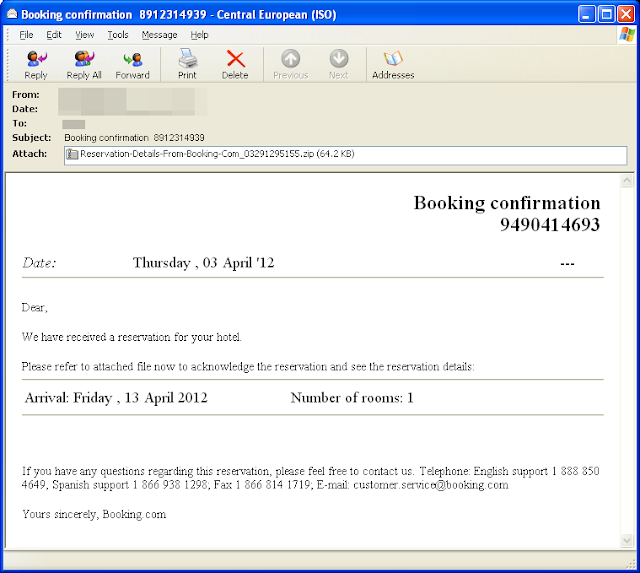Go to Previous message arrow icon
Screen dimensions: 640x573
click(291, 59)
